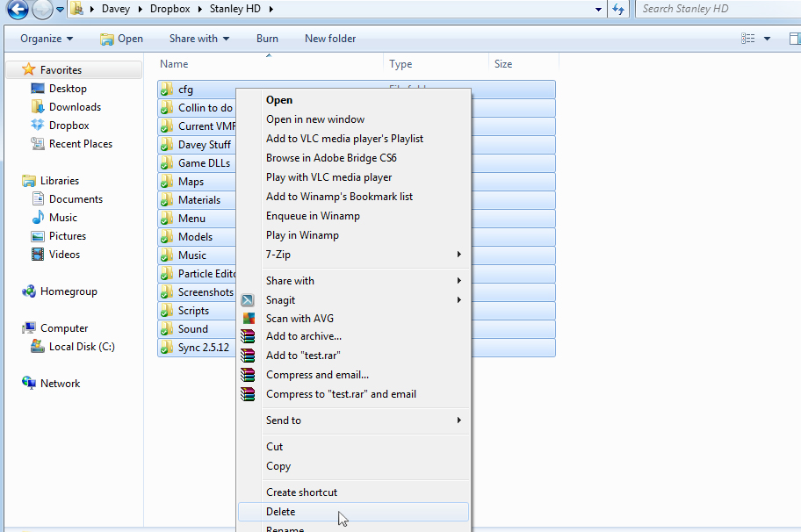Choose Open in new window
This screenshot has width=801, height=532.
[x=353, y=119]
